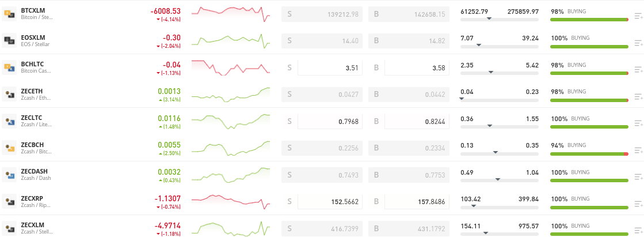This screenshot has width=644, height=237.
Task: Buy ZECLTC at 0.8244
Action: point(409,121)
